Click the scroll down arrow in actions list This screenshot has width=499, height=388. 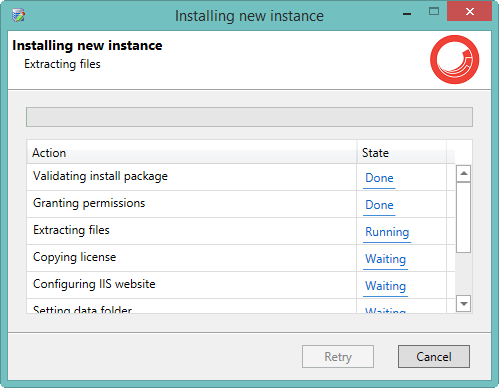pyautogui.click(x=463, y=303)
